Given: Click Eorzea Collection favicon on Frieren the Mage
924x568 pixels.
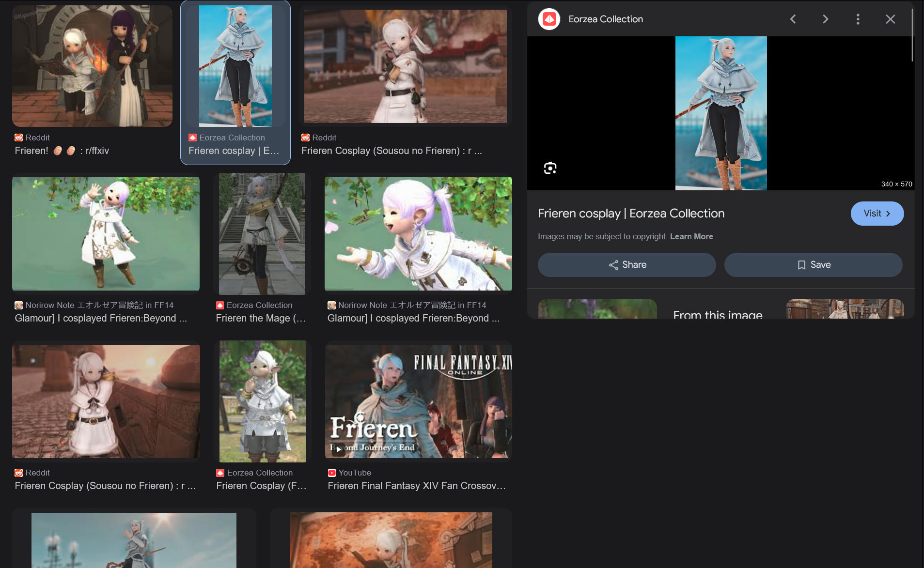Looking at the screenshot, I should [x=220, y=305].
